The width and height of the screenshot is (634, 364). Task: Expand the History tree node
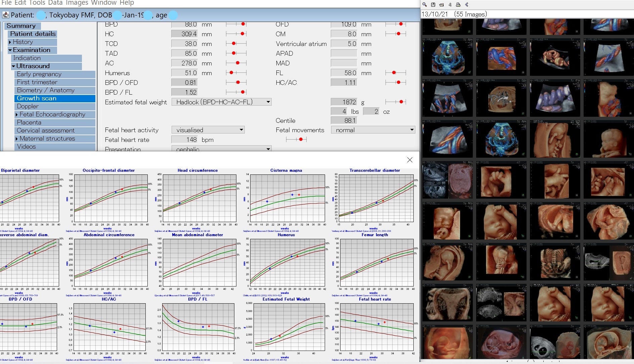[10, 42]
